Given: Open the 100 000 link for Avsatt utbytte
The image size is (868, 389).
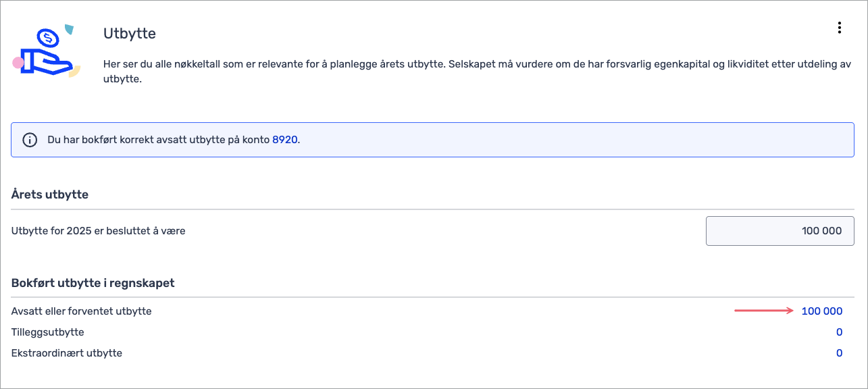Looking at the screenshot, I should pyautogui.click(x=821, y=311).
